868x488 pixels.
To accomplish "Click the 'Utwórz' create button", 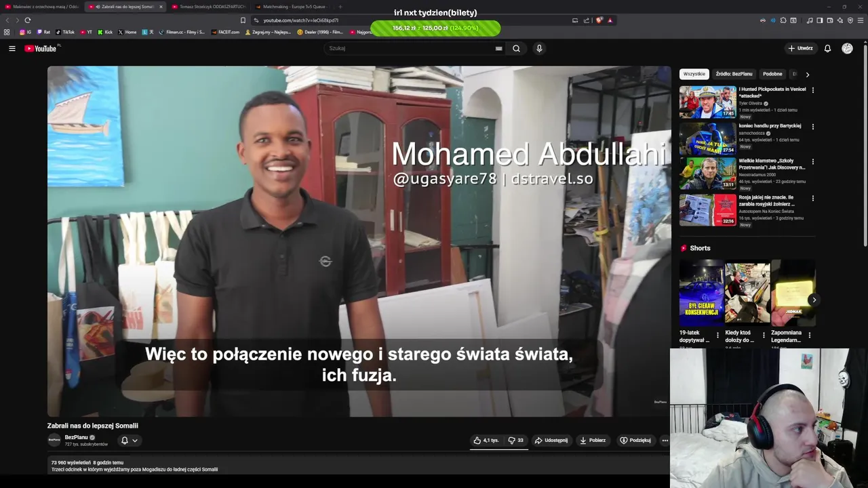I will point(801,48).
